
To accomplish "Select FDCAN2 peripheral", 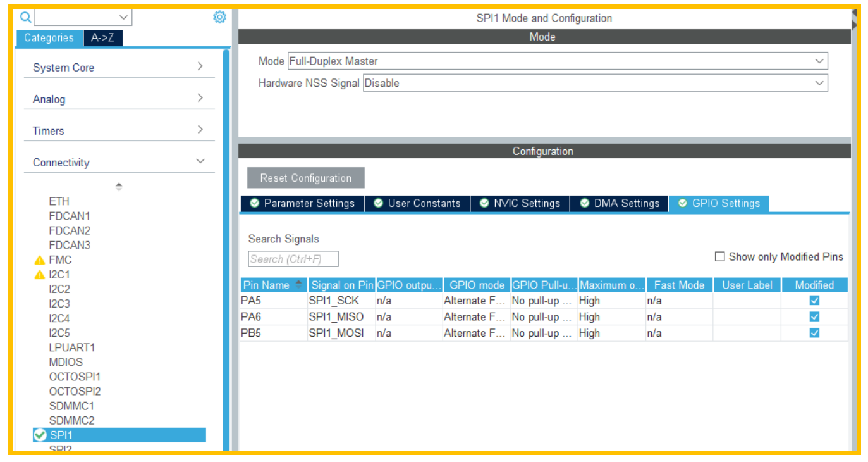I will [x=70, y=230].
